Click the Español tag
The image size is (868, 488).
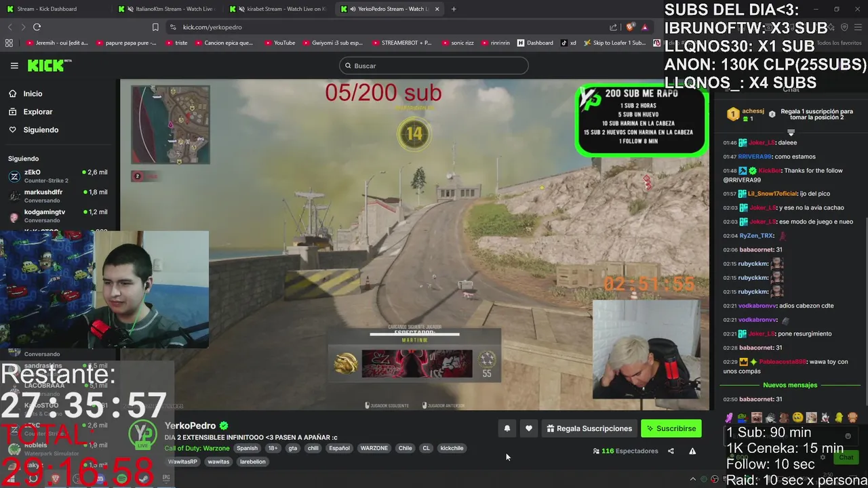pyautogui.click(x=339, y=448)
